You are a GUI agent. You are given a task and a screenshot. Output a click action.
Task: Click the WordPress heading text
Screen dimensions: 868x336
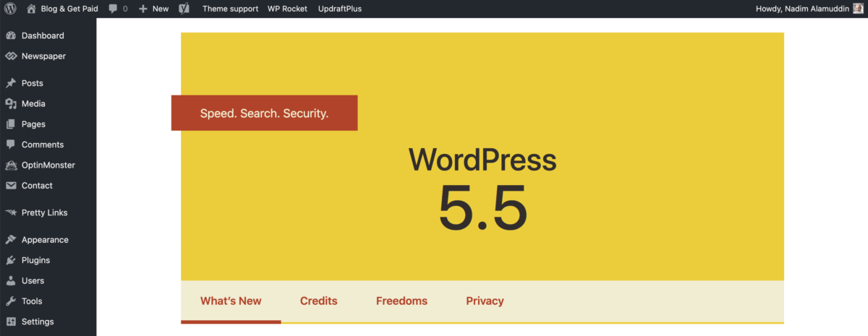pos(482,160)
